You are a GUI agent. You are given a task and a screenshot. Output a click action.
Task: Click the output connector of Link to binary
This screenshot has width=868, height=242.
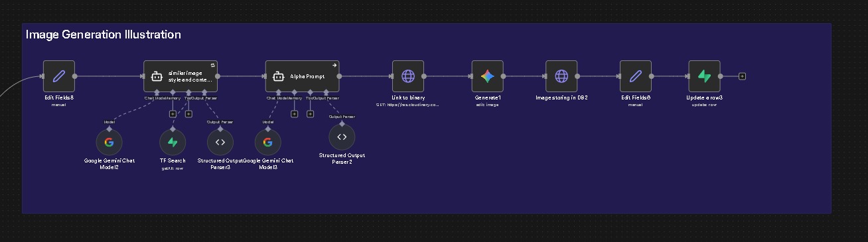coord(424,76)
